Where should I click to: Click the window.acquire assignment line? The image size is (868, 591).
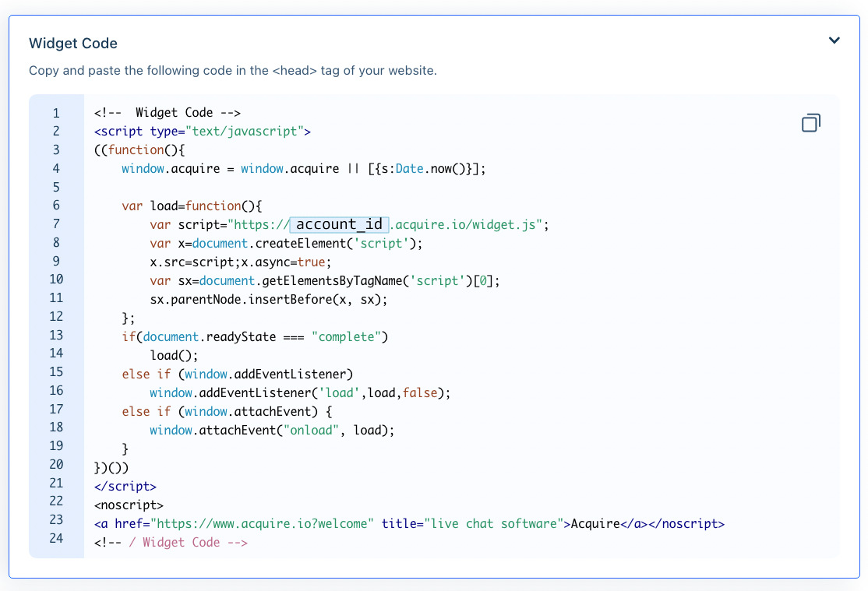pyautogui.click(x=304, y=169)
